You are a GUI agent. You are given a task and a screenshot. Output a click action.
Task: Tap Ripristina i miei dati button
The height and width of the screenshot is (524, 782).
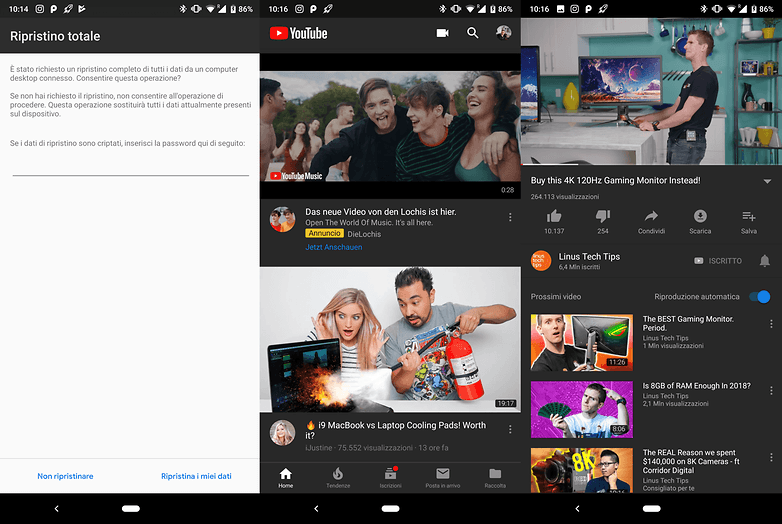coord(196,476)
